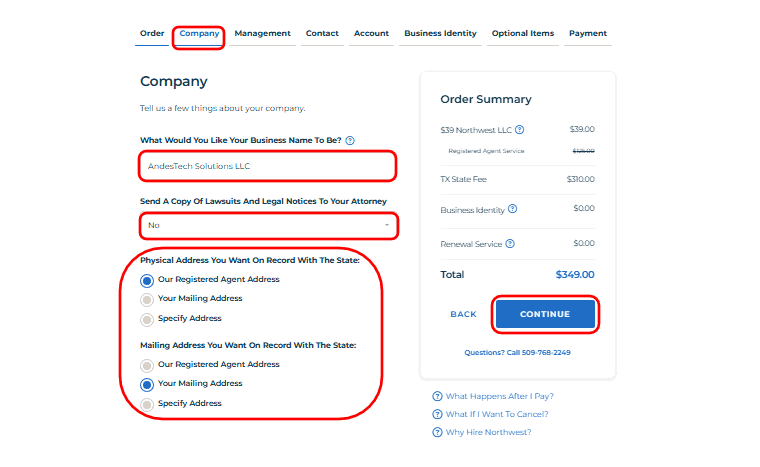Click help icon beside Business Identity in summary

[513, 209]
